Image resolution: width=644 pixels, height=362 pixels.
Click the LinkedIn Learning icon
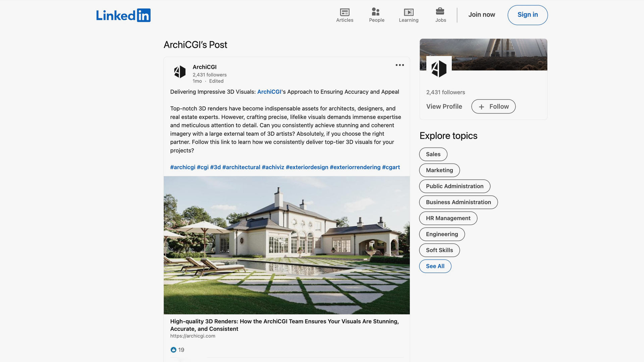(408, 12)
